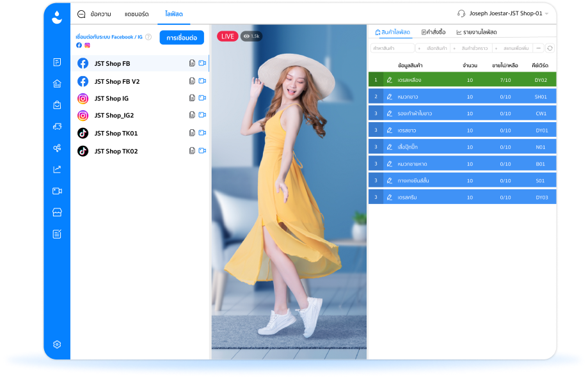Viewport: 588px width, 378px height.
Task: Open Joseph Joestar-JST Shop-01 account dropdown
Action: (509, 13)
